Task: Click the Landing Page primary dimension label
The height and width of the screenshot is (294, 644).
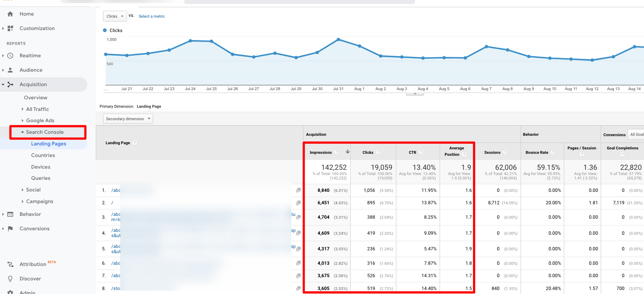Action: click(149, 107)
